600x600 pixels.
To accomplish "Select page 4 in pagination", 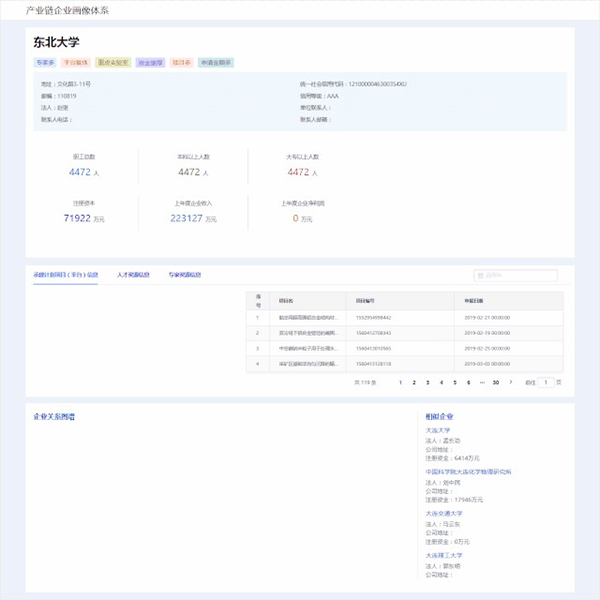I will (x=441, y=382).
